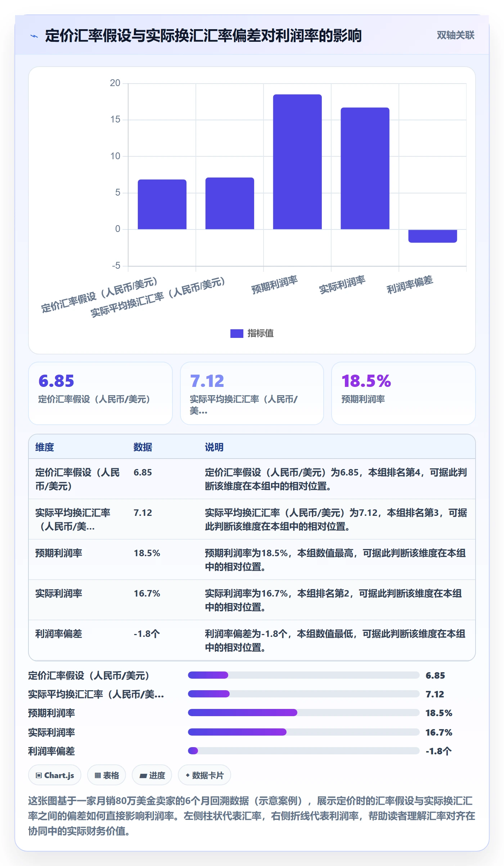Click x-axis label 利润率偏差

click(410, 285)
